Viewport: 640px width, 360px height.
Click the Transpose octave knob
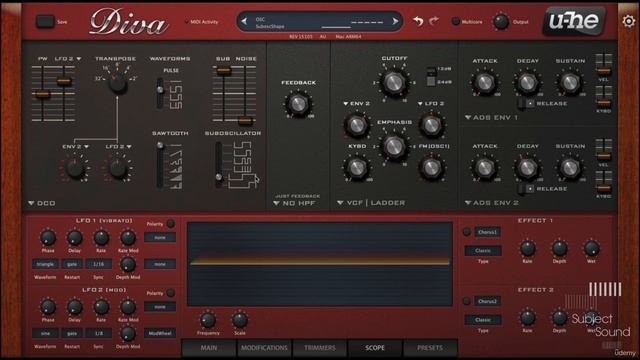118,83
